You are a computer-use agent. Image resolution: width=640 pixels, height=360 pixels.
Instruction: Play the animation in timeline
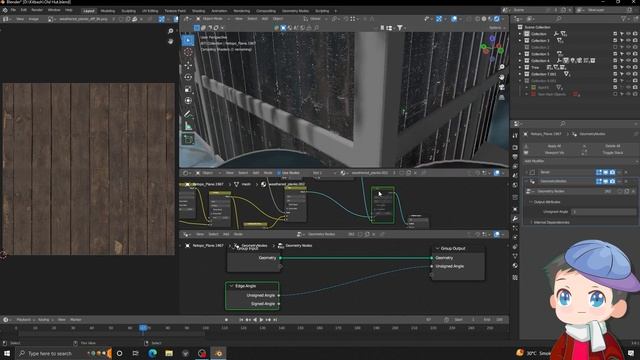pyautogui.click(x=262, y=320)
